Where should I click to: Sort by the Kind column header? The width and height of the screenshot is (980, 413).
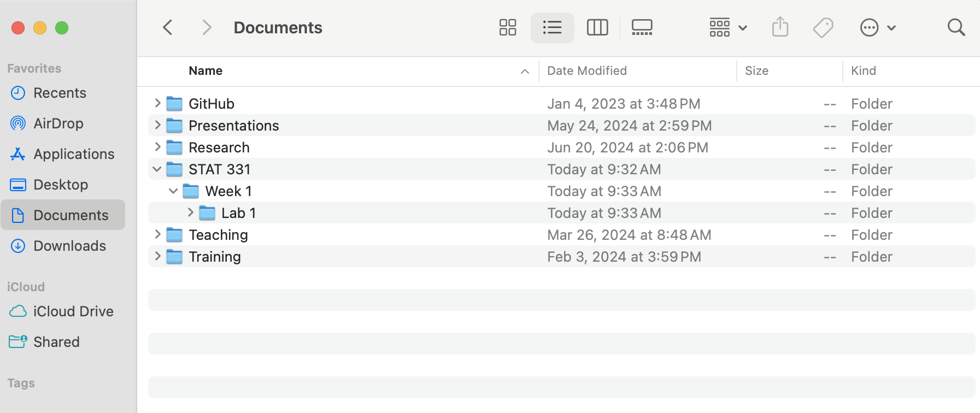(864, 71)
